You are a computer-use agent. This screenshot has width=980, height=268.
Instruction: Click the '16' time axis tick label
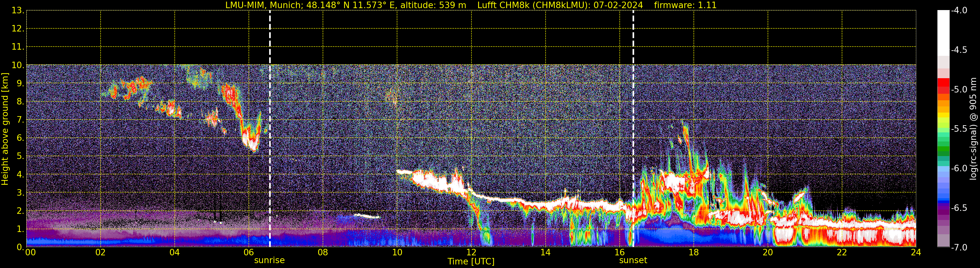[x=620, y=252]
